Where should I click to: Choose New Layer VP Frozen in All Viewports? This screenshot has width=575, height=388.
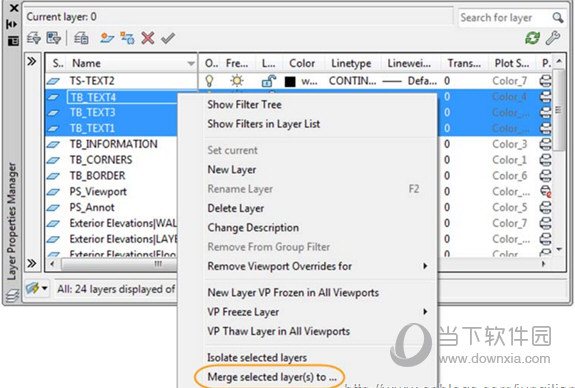click(x=293, y=293)
